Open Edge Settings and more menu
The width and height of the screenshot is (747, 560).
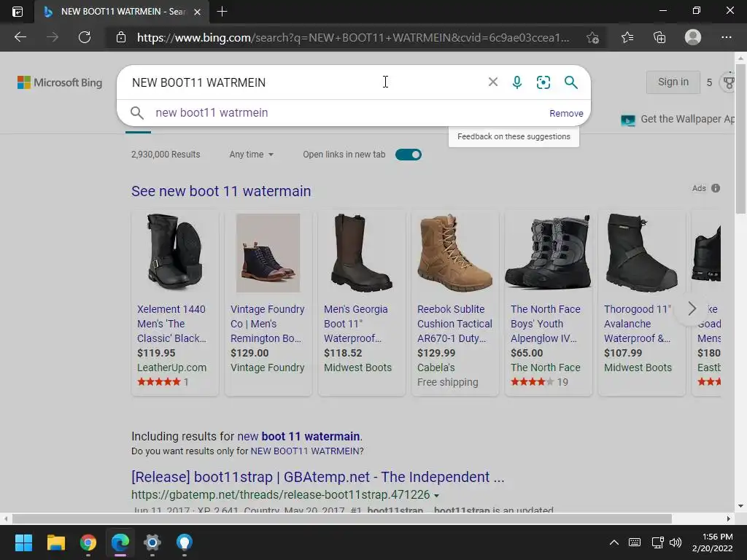point(726,37)
